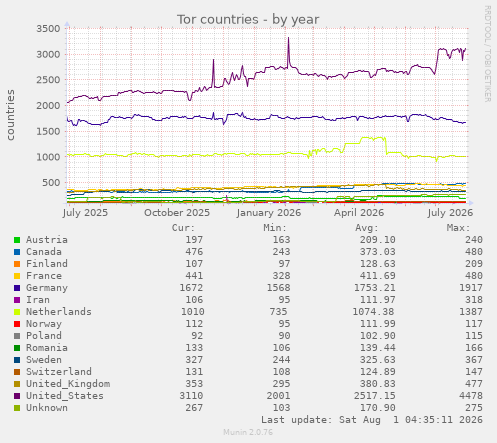The image size is (497, 443).
Task: Select the 'Germany' legend label
Action: (47, 288)
